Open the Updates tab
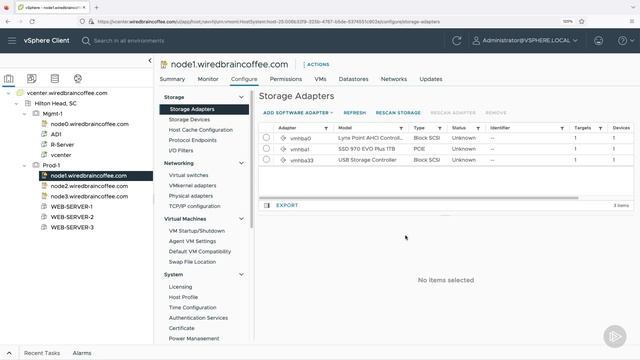Viewport: 640px width, 360px height. tap(431, 79)
